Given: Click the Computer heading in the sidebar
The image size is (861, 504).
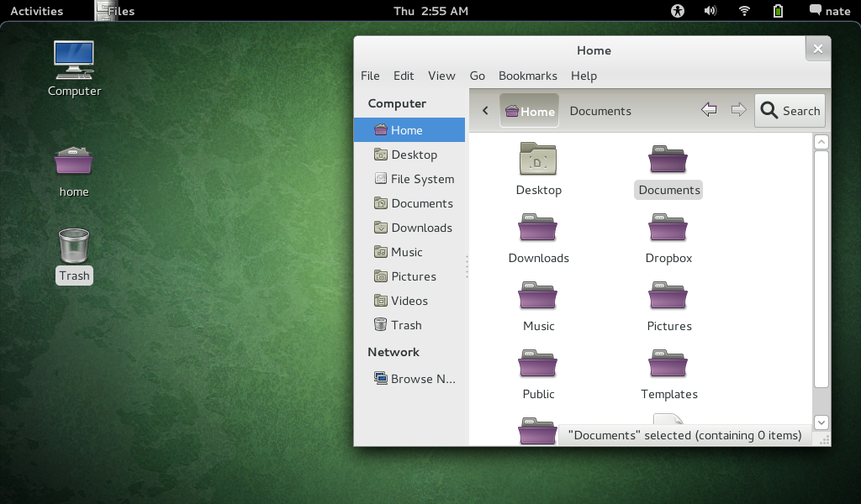Looking at the screenshot, I should pyautogui.click(x=397, y=103).
